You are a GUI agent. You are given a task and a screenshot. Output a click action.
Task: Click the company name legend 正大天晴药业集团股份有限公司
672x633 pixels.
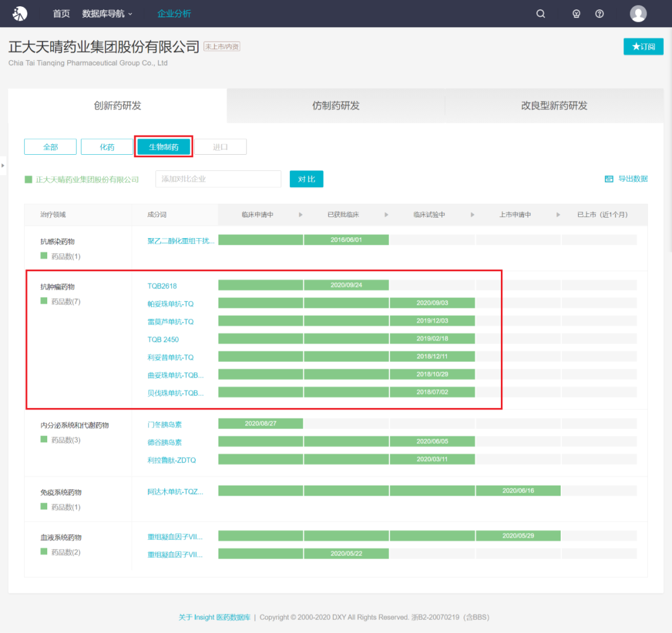point(87,180)
